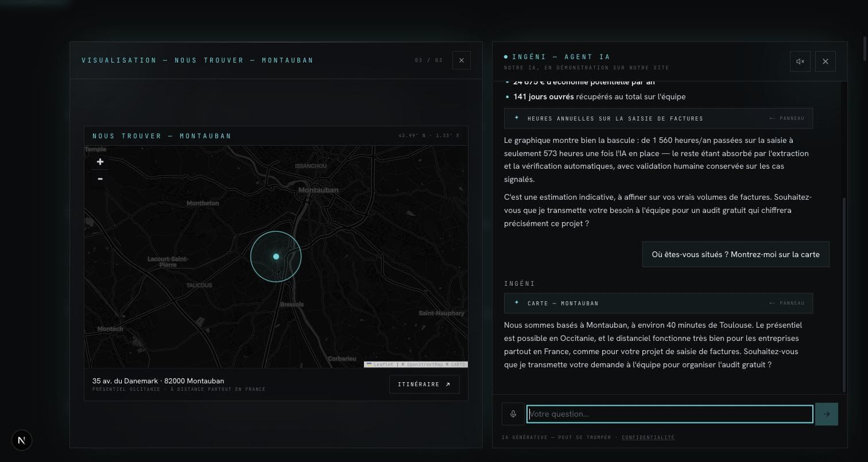Click the 'Montauban' city label on map
This screenshot has width=868, height=462.
pyautogui.click(x=319, y=190)
